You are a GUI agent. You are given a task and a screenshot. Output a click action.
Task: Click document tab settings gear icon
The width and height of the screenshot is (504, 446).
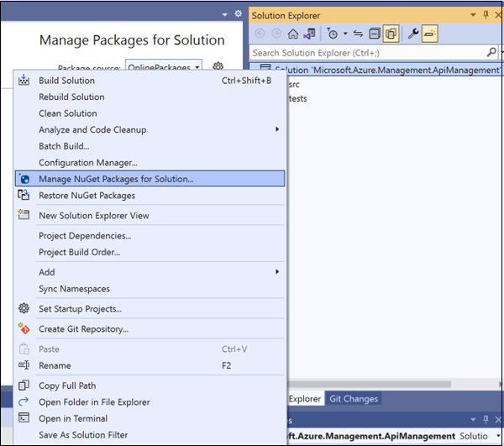click(239, 13)
